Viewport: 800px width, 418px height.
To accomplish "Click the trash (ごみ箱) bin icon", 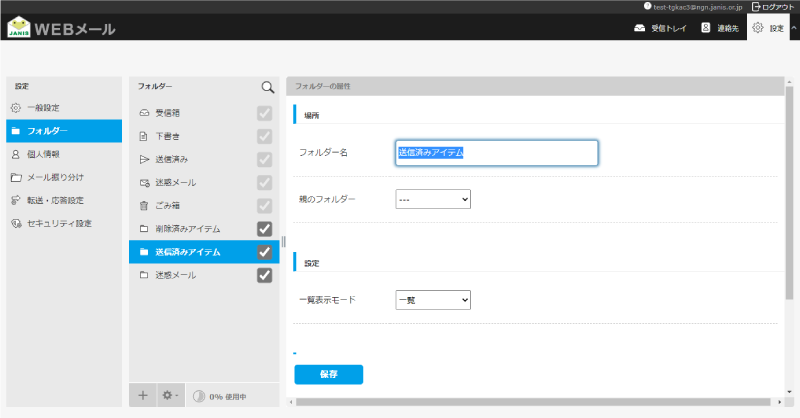I will pyautogui.click(x=144, y=206).
